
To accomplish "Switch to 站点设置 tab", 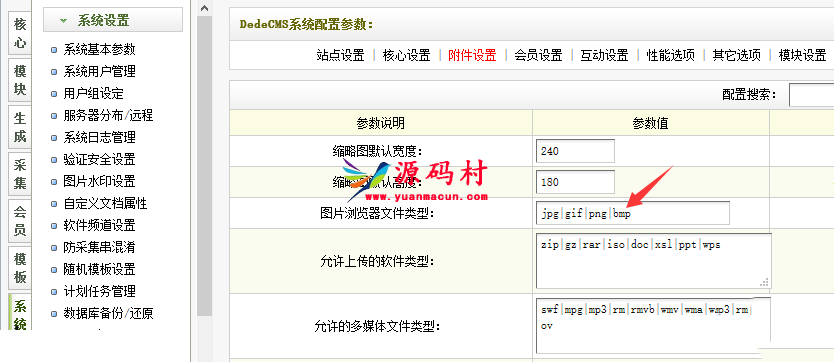I will pyautogui.click(x=340, y=55).
